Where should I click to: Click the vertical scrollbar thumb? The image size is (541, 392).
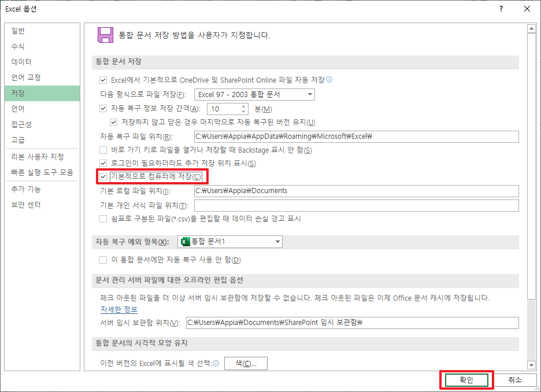coord(531,167)
